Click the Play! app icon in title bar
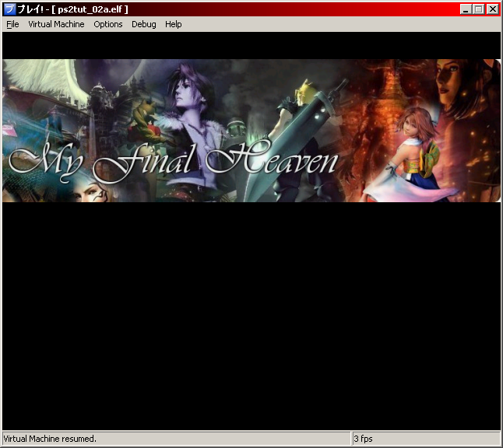Screen dimensions: 503x448 (x=9, y=9)
